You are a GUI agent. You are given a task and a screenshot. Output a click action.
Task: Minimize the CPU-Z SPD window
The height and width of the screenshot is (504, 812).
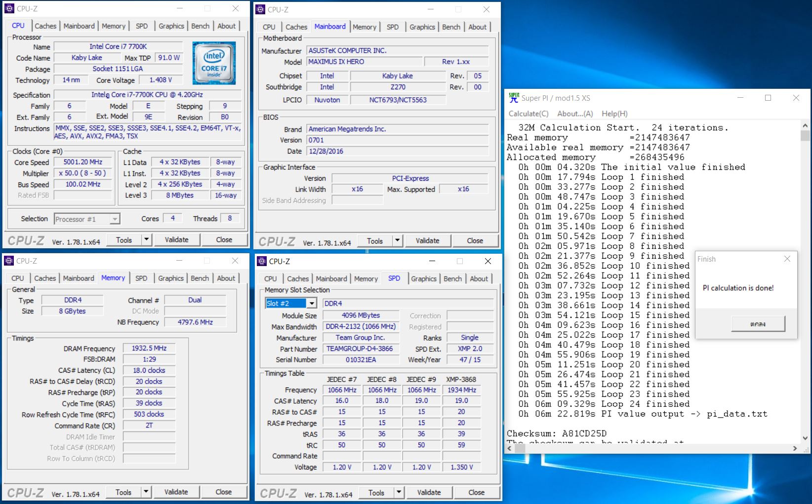pyautogui.click(x=432, y=261)
